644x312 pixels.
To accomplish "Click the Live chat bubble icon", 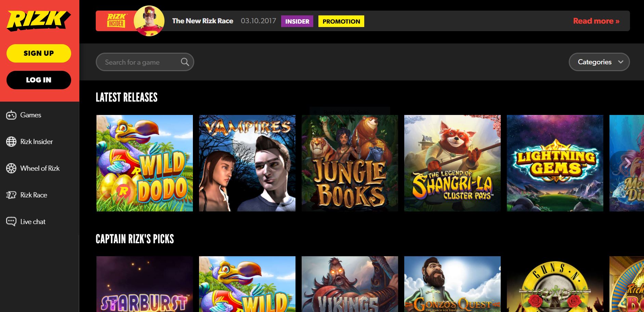I will [11, 222].
